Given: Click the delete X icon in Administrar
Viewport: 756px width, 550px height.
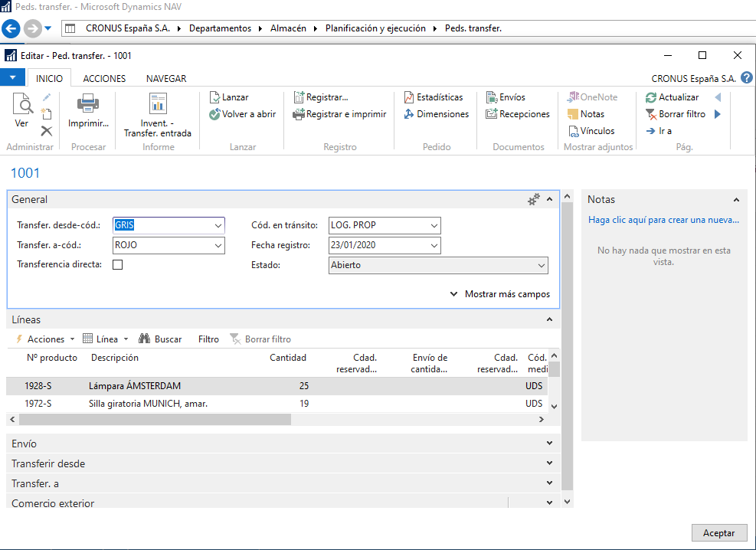Looking at the screenshot, I should pyautogui.click(x=46, y=131).
